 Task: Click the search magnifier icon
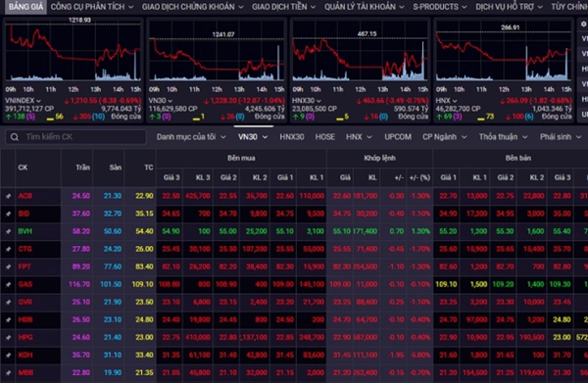click(x=15, y=137)
